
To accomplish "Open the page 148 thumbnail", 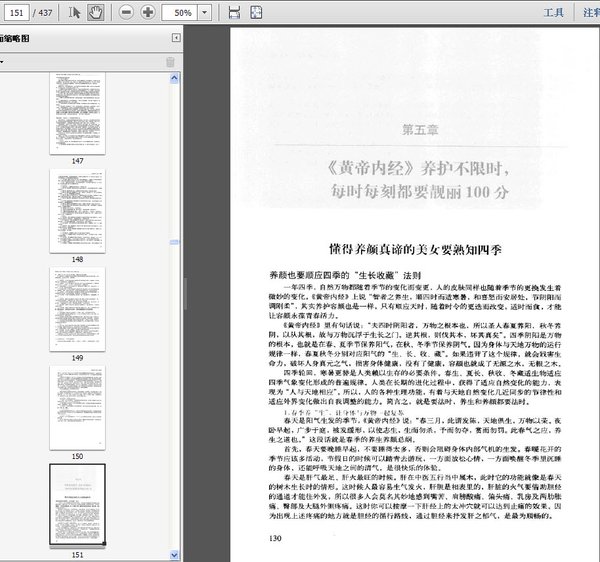I will (x=77, y=211).
